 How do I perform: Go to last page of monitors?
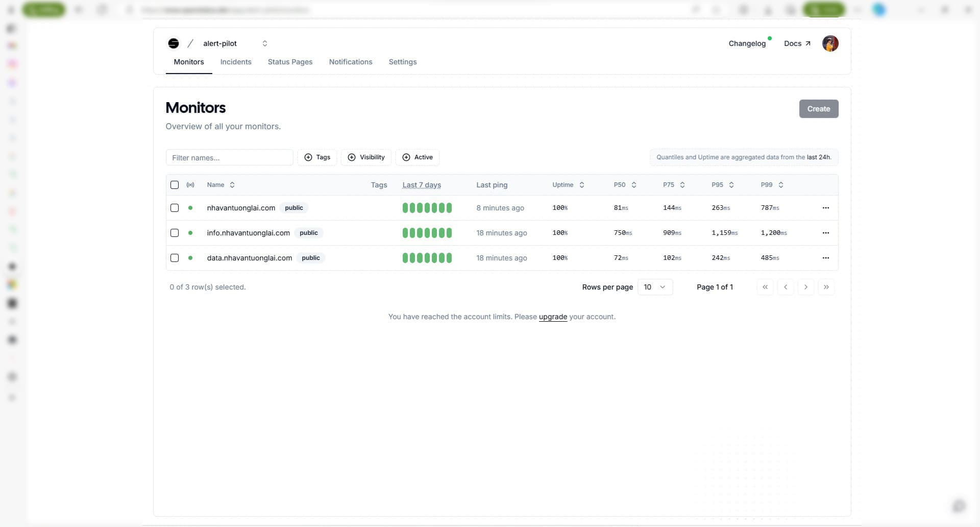point(826,287)
